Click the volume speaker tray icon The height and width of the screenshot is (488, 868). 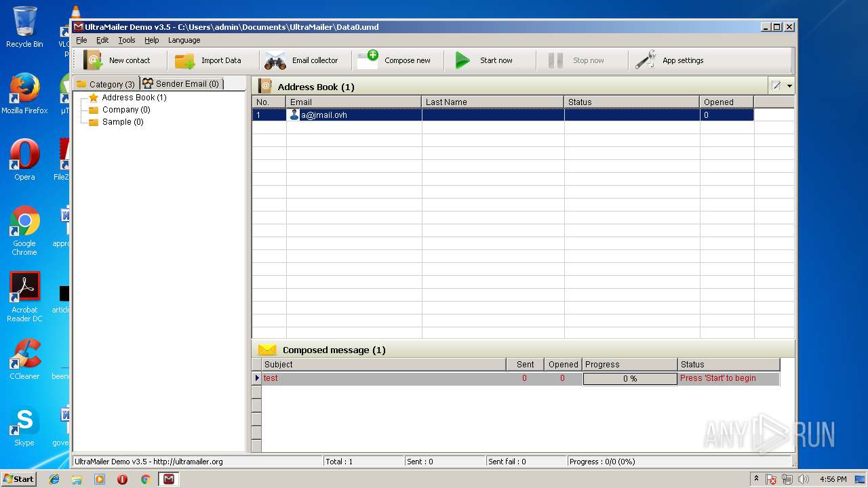(804, 479)
